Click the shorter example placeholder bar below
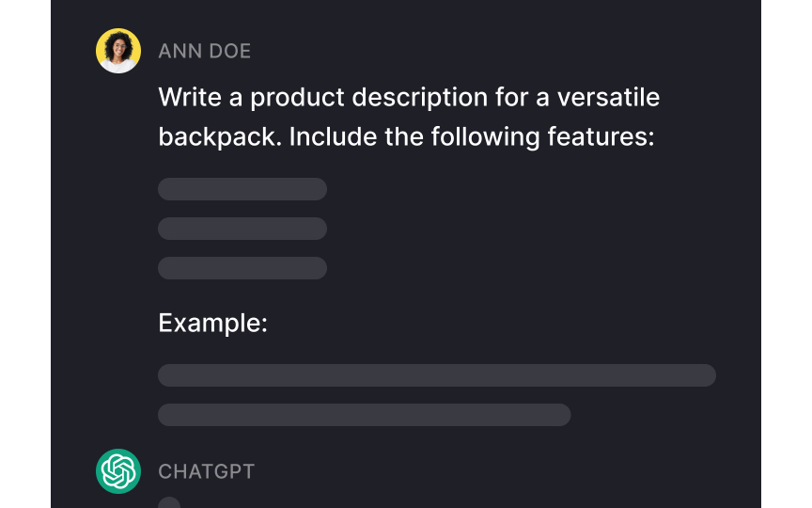Image resolution: width=812 pixels, height=508 pixels. click(x=365, y=415)
